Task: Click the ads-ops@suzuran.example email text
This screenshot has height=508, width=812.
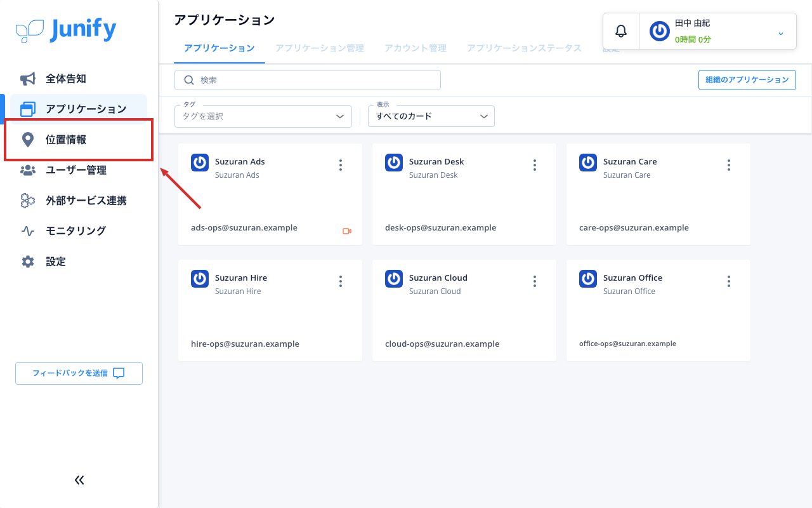Action: [244, 228]
